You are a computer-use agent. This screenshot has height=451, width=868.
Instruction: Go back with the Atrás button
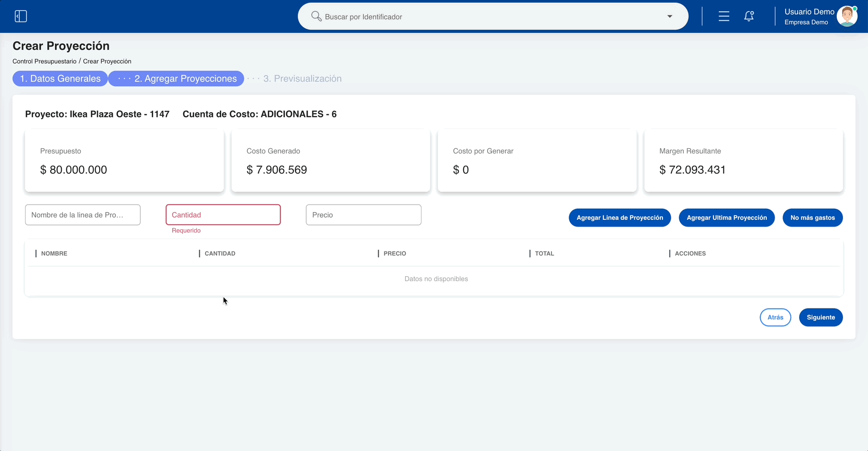tap(775, 317)
